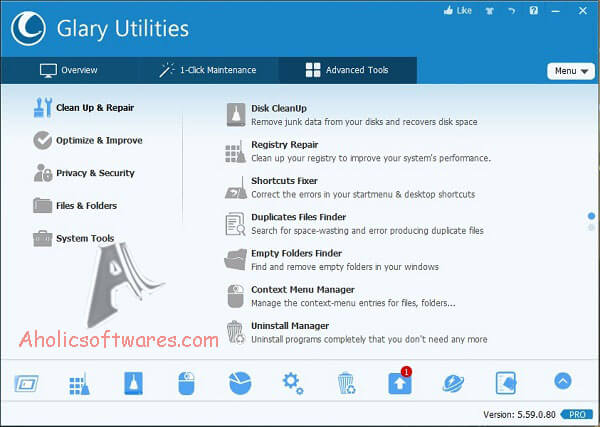Click the mouse icon in bottom toolbar

coord(186,383)
